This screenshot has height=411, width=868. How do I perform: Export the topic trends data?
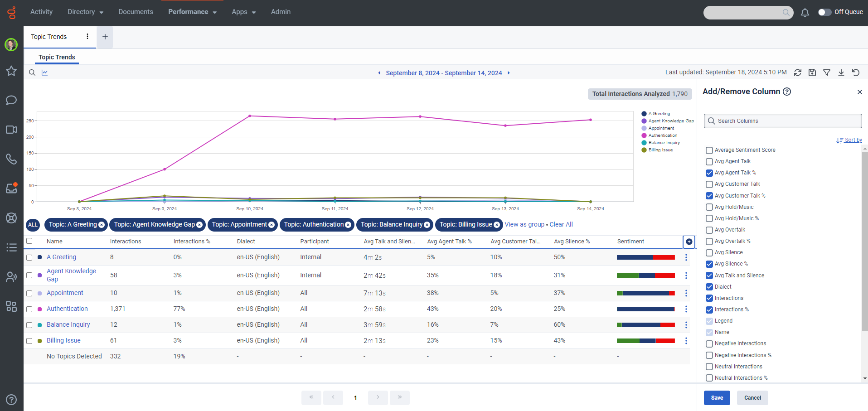tap(842, 73)
